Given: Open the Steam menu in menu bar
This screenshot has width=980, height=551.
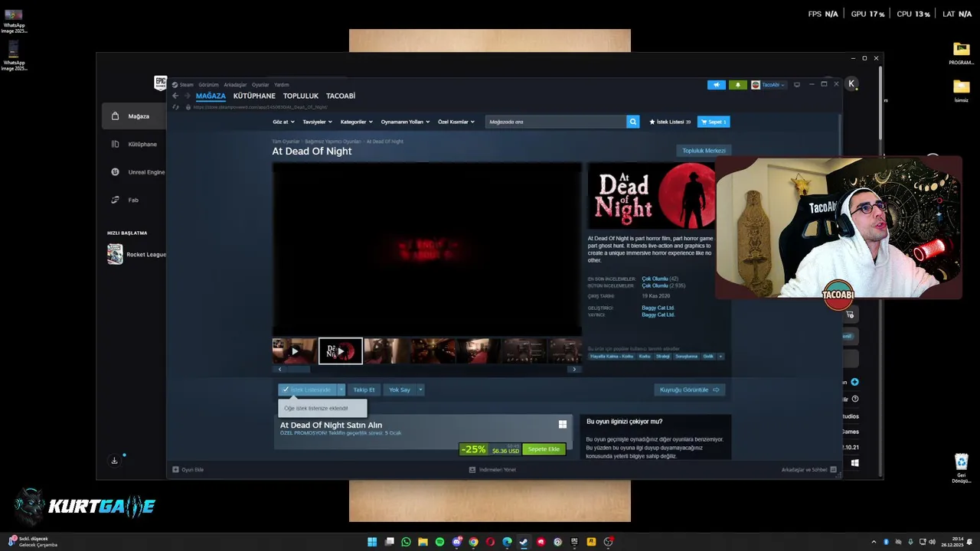Looking at the screenshot, I should [x=186, y=85].
